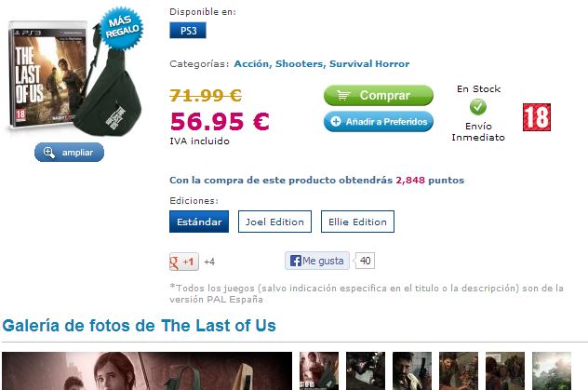Add the game via Añadir a Preferidos
The height and width of the screenshot is (390, 588).
point(379,122)
